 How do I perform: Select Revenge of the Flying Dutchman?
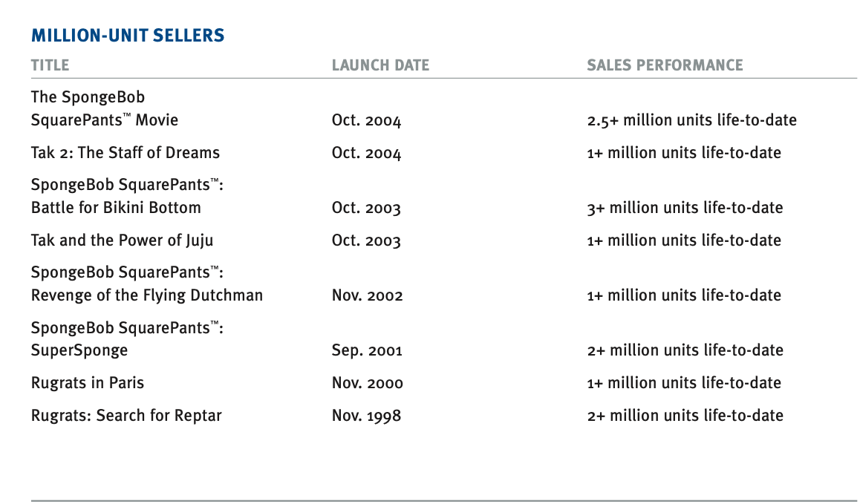[147, 295]
